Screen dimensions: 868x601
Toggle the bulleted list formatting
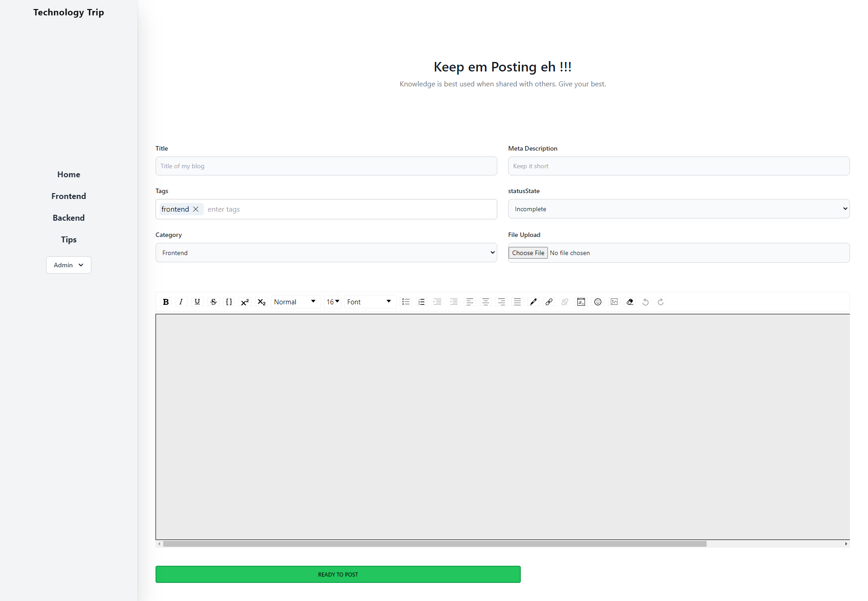tap(406, 302)
